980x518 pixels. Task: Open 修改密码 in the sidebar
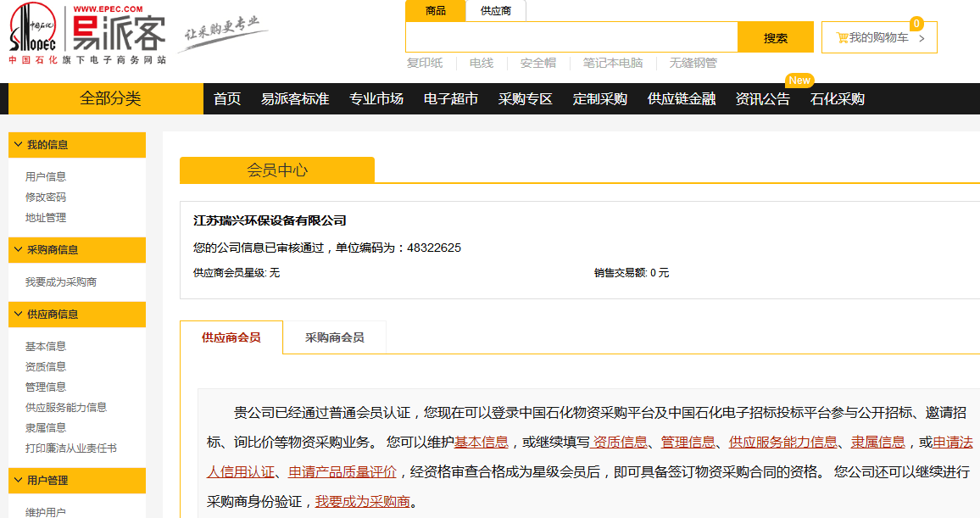[x=46, y=198]
